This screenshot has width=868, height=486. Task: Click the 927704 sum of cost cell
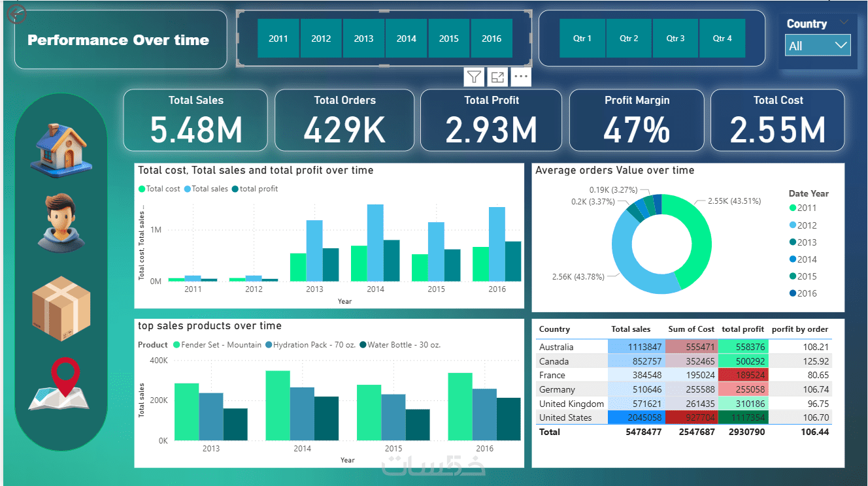692,417
